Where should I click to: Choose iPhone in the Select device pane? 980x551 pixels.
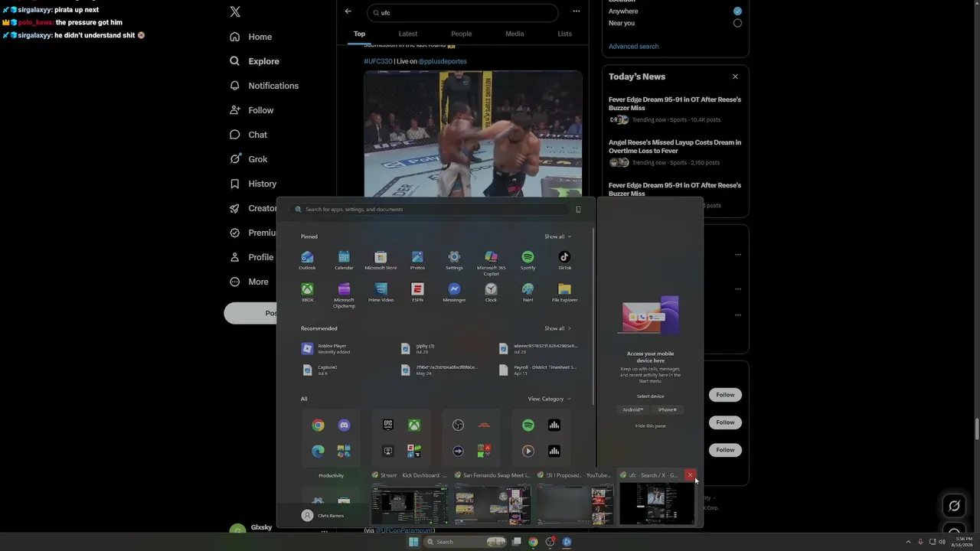pyautogui.click(x=668, y=409)
